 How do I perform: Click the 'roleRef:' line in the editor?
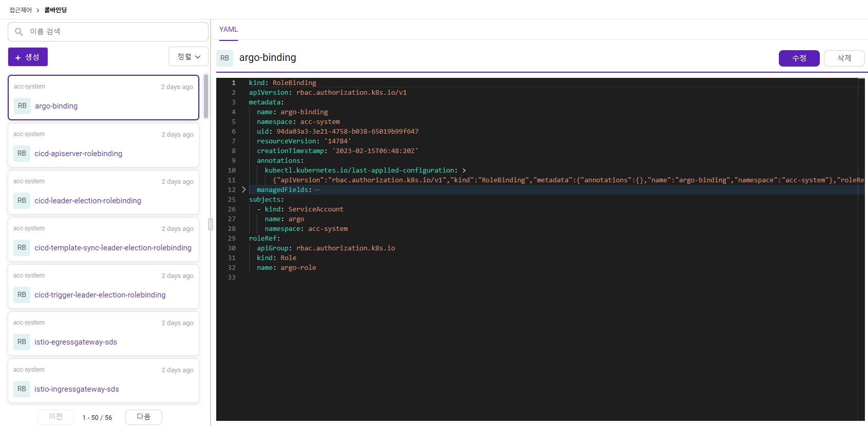tap(264, 238)
